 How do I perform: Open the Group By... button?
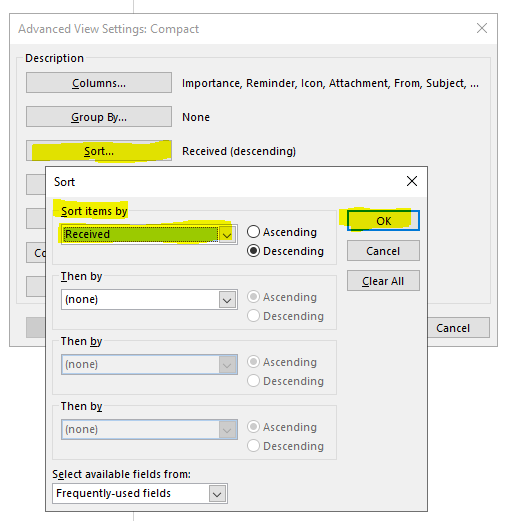[x=99, y=117]
